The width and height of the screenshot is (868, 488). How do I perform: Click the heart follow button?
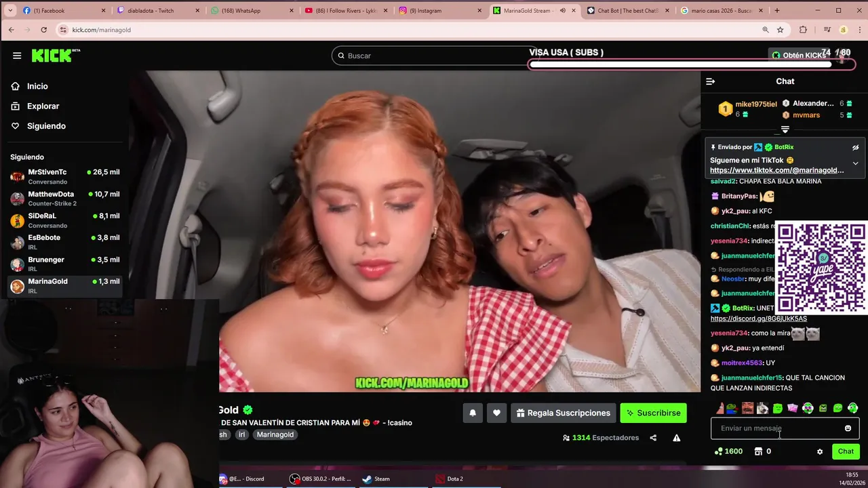tap(496, 413)
